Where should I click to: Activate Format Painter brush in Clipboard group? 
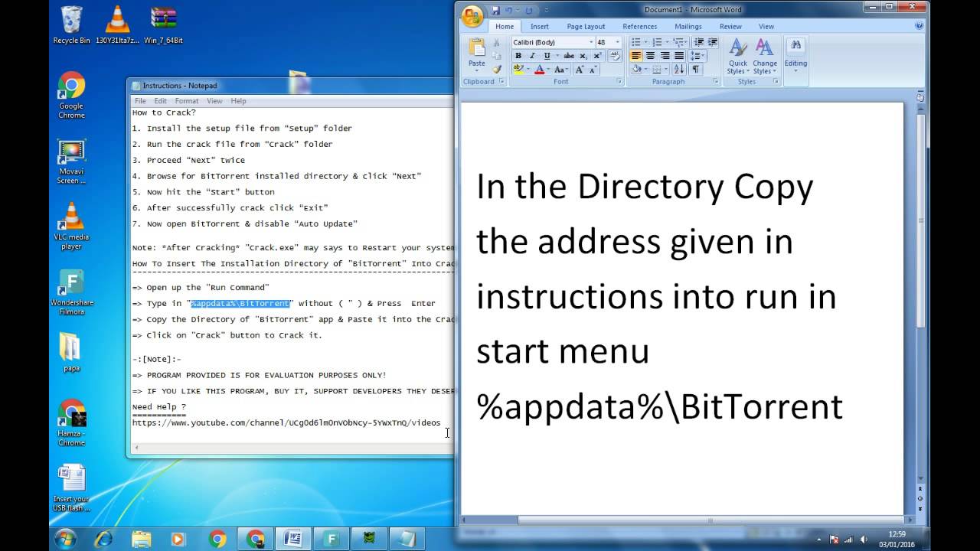point(496,69)
